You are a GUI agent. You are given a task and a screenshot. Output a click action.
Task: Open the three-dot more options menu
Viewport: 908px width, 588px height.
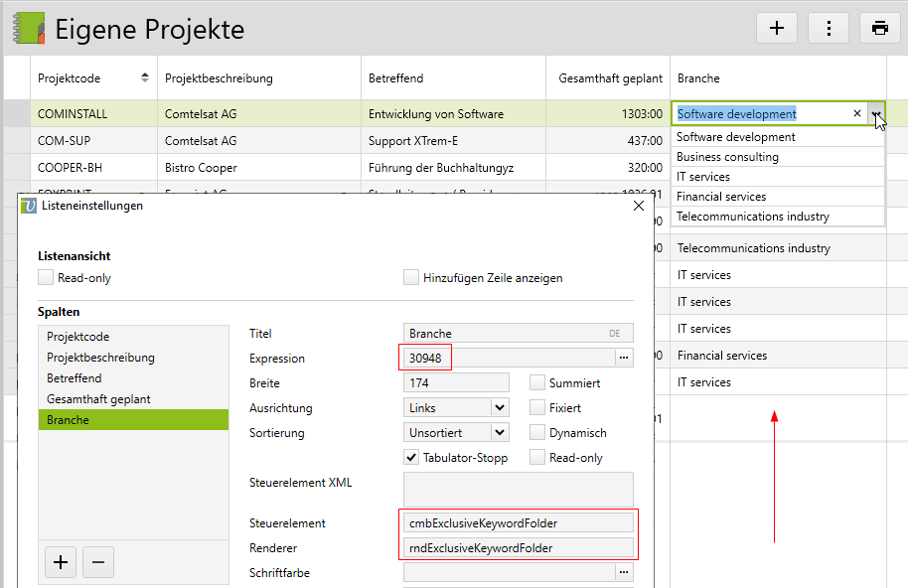829,28
